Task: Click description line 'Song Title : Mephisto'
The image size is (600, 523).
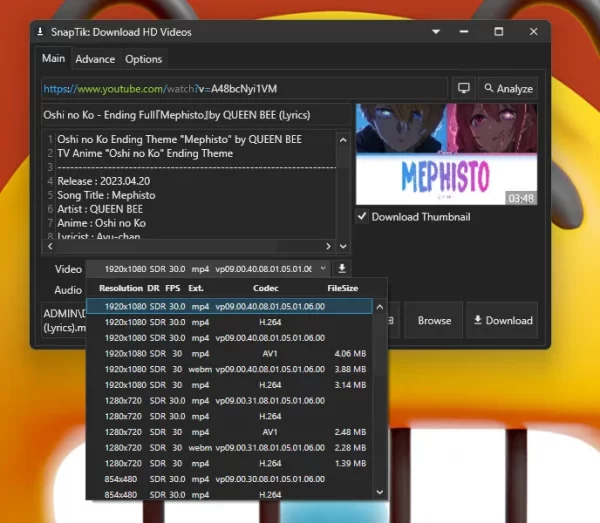Action: tap(106, 195)
